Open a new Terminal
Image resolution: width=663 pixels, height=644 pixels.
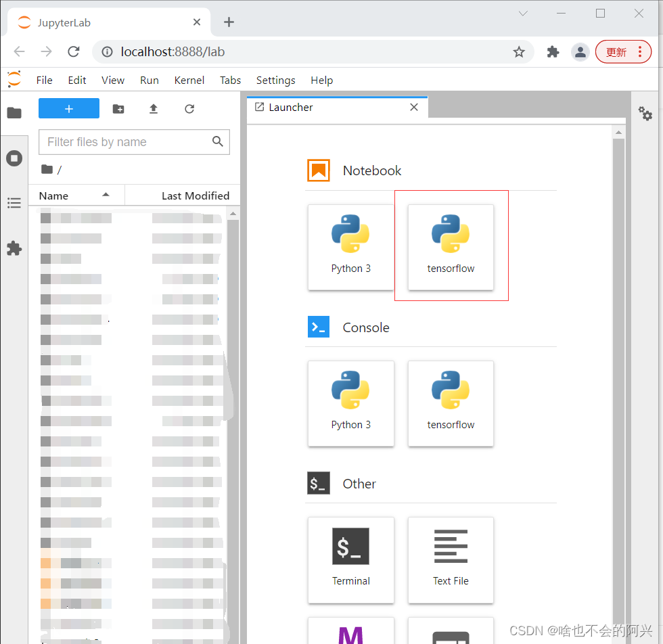(x=350, y=560)
